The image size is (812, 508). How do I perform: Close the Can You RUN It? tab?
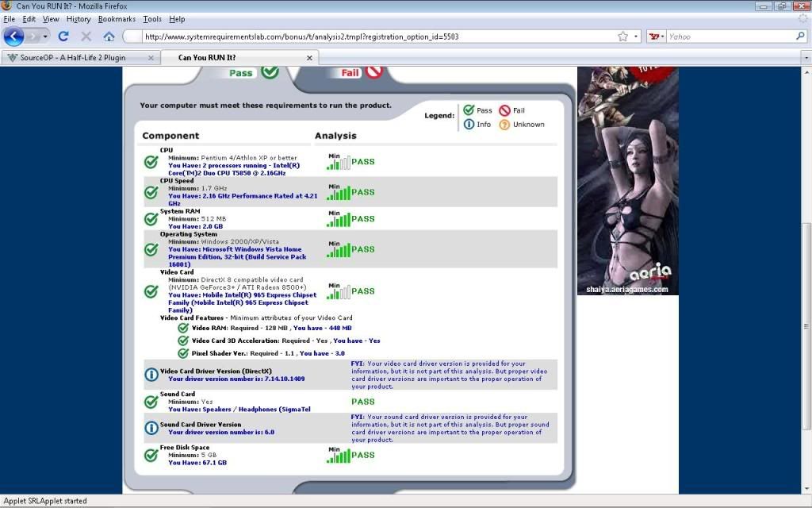pos(309,57)
